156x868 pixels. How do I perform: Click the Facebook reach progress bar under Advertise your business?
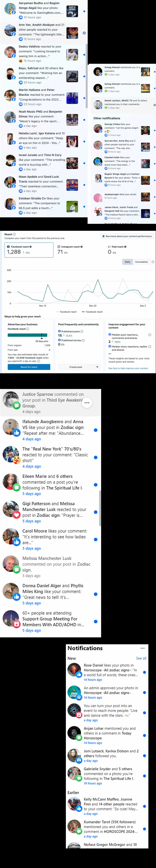tap(29, 335)
